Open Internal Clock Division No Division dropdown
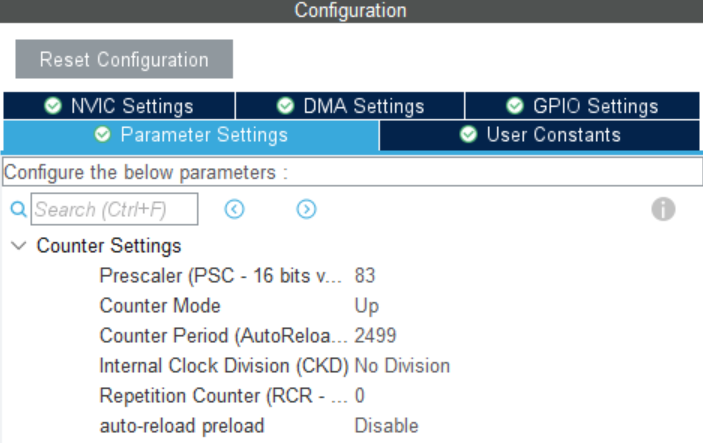Screen dimensions: 703x443 click(402, 366)
